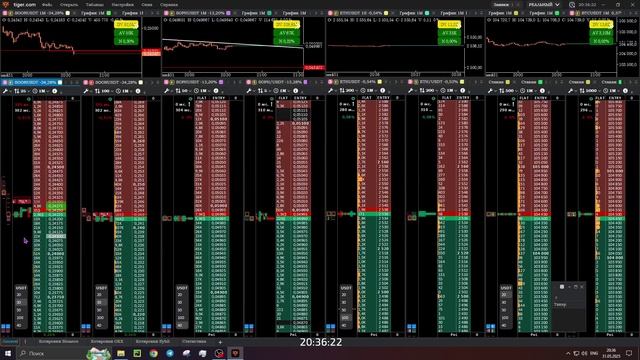
Task: Switch to Статистика bottom tab
Action: pos(194,341)
